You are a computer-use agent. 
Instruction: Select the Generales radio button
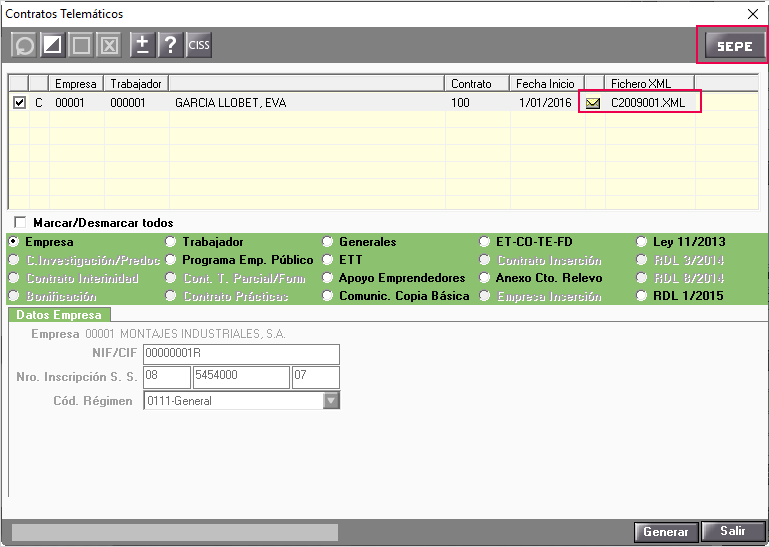328,241
